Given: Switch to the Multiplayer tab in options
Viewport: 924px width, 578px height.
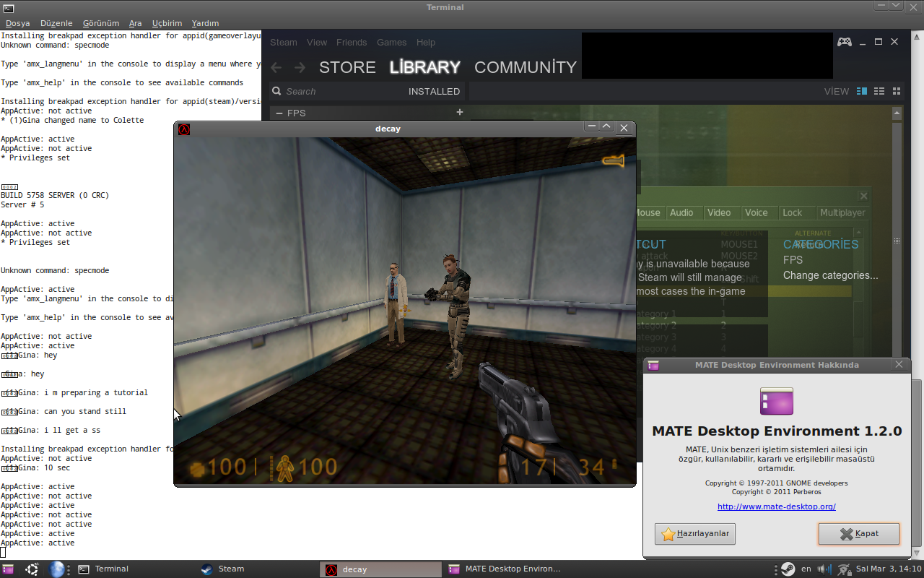Looking at the screenshot, I should click(842, 212).
